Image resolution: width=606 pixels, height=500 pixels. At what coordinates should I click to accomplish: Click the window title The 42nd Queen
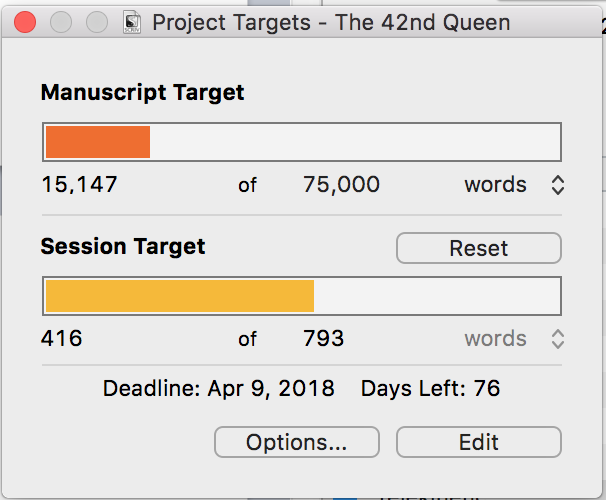pyautogui.click(x=330, y=22)
